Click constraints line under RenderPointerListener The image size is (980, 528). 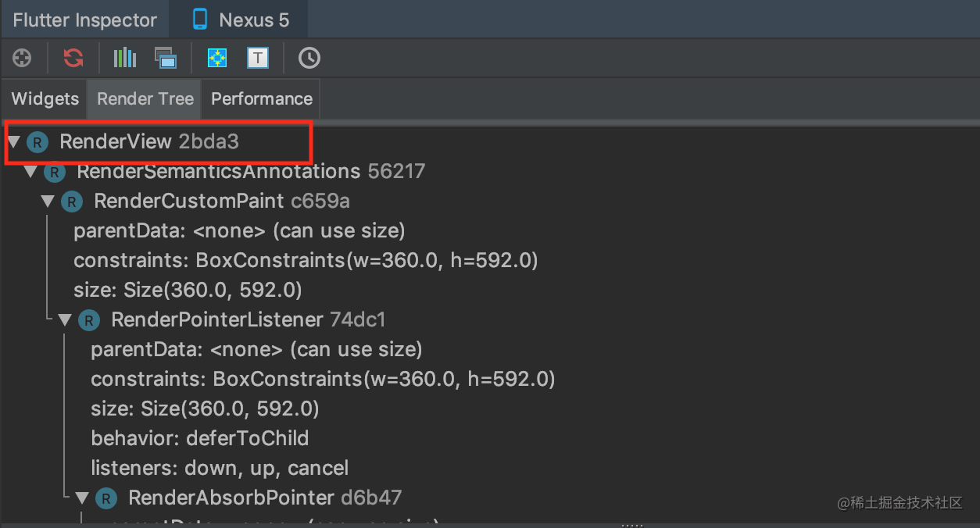[323, 379]
